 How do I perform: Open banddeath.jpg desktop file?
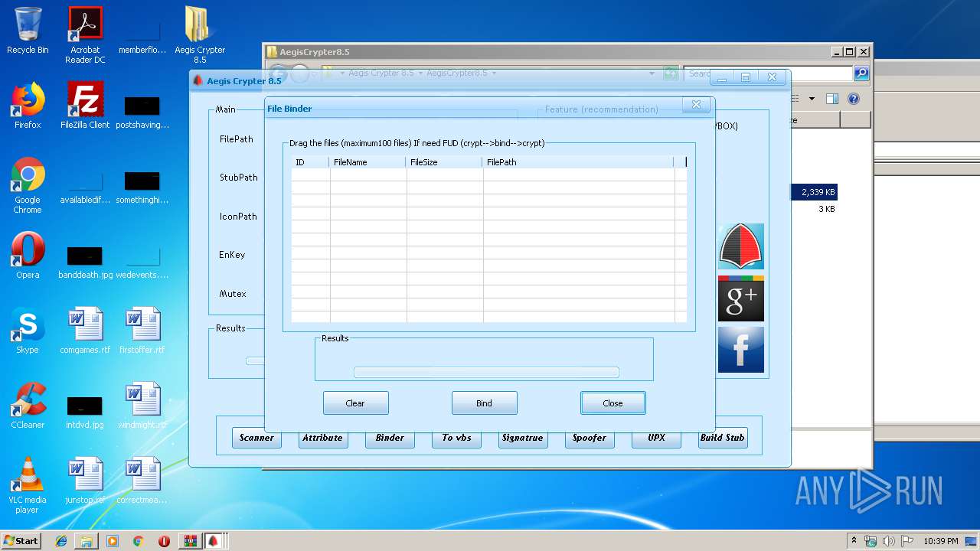click(85, 261)
